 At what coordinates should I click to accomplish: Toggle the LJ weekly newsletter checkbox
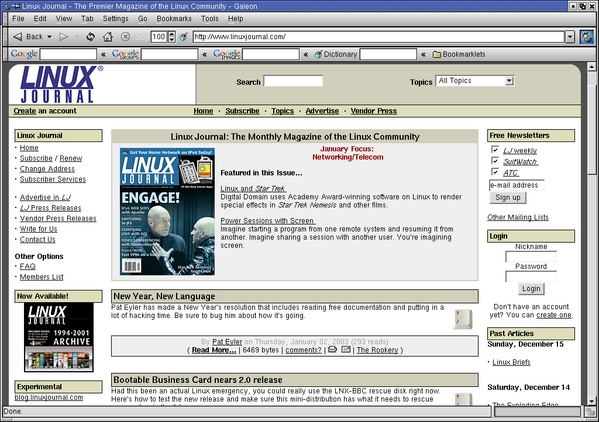pos(495,149)
